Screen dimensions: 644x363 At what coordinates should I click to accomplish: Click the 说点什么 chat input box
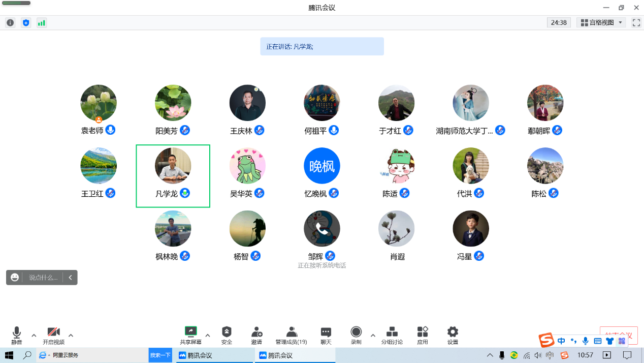pyautogui.click(x=43, y=278)
